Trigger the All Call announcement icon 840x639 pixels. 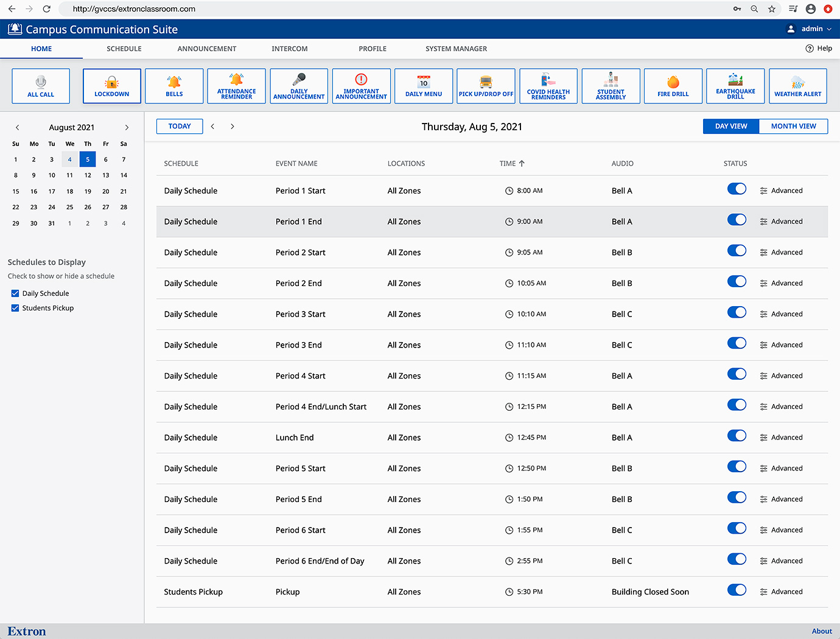pyautogui.click(x=40, y=86)
